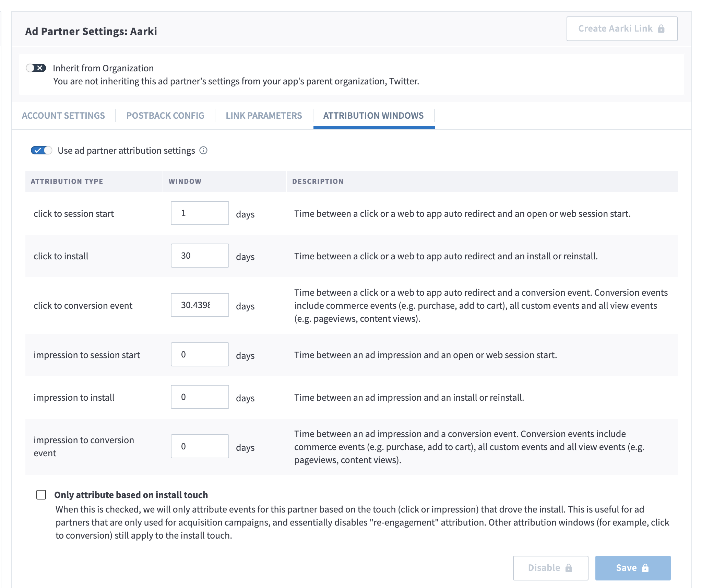Toggle Use ad partner attribution settings

point(41,150)
